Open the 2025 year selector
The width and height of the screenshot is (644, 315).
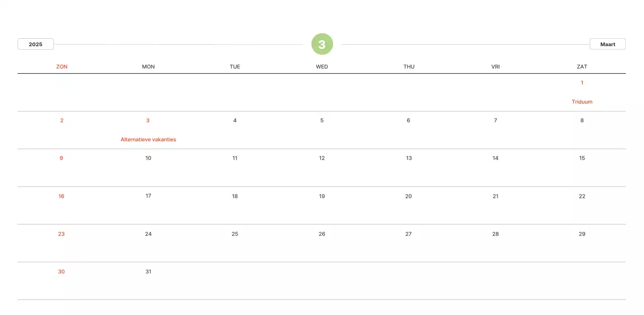pos(36,44)
